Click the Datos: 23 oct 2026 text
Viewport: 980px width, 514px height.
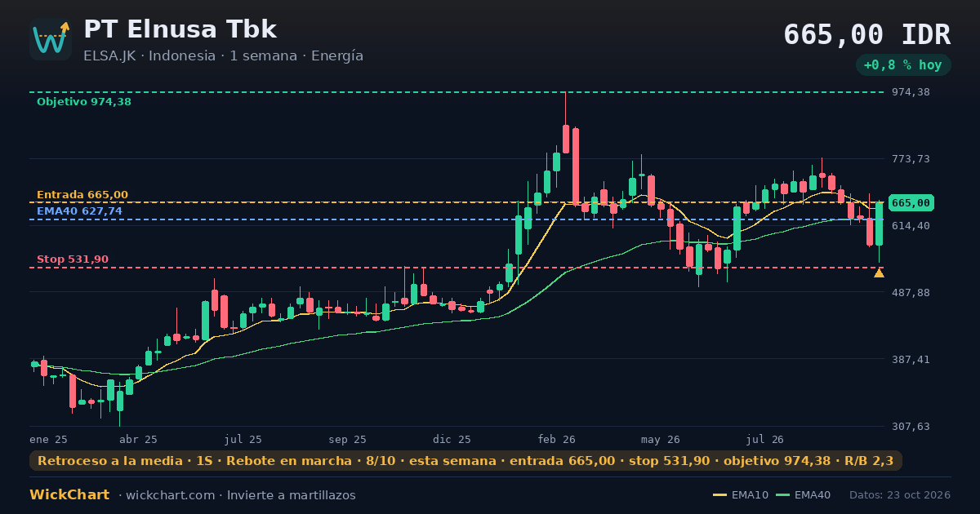click(x=900, y=495)
